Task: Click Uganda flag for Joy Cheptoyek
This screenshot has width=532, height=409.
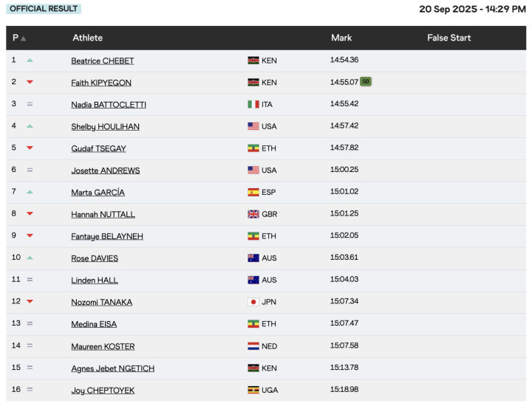Action: point(253,390)
